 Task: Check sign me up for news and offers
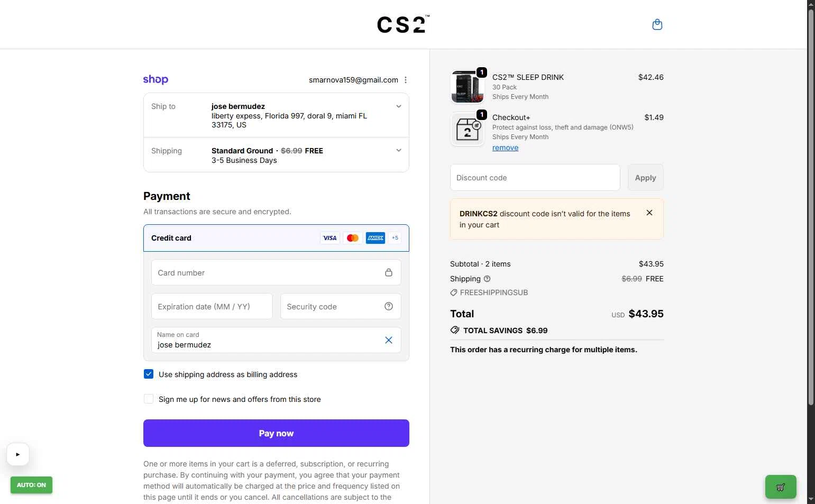(149, 399)
